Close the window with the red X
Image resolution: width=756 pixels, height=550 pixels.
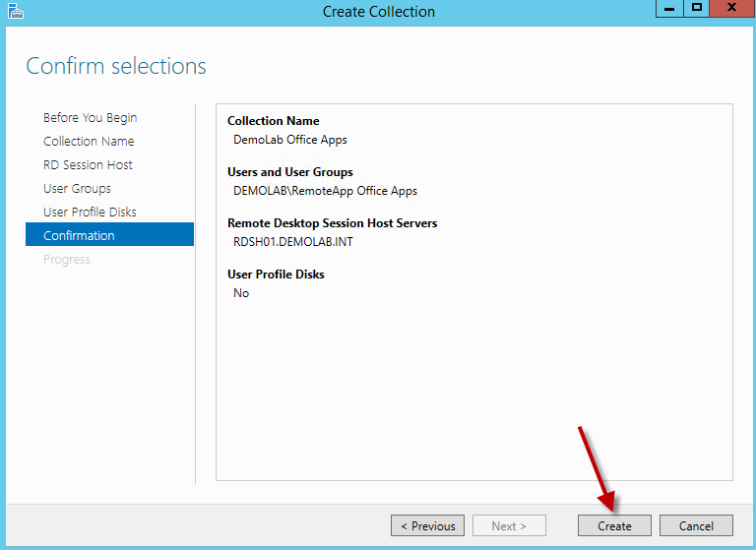732,9
